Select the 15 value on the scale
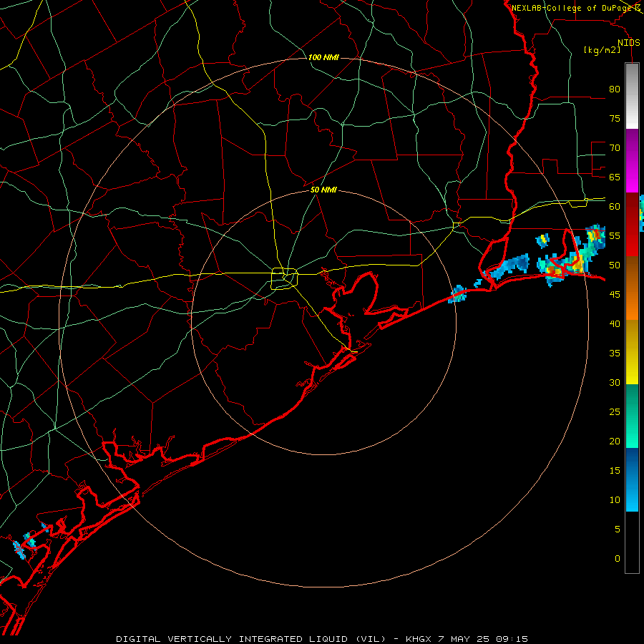Image resolution: width=644 pixels, height=644 pixels. pos(615,471)
